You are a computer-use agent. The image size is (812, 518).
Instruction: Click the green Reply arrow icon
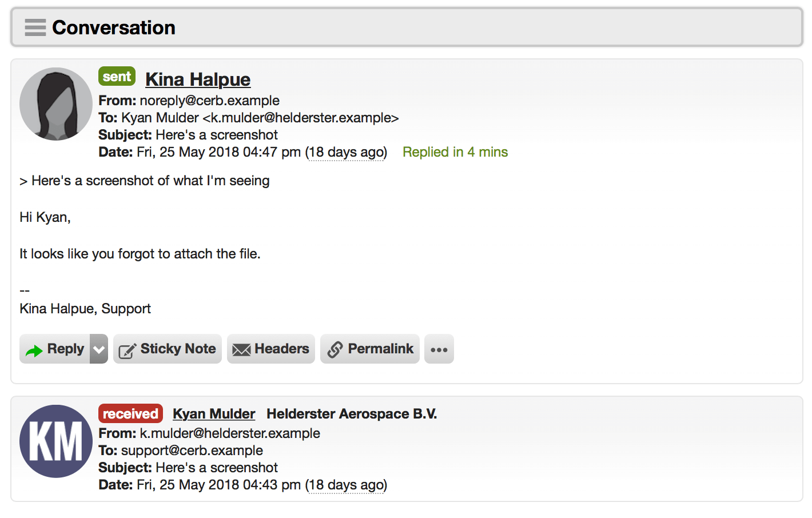tap(34, 350)
